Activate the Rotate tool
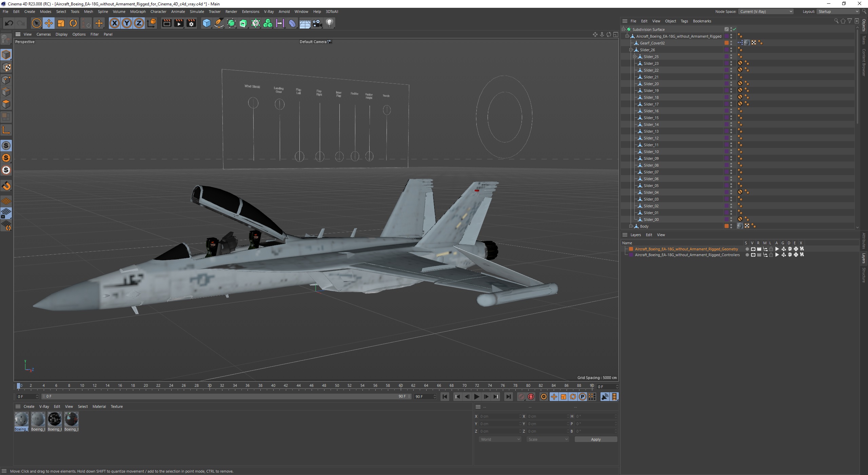Image resolution: width=868 pixels, height=475 pixels. click(73, 23)
